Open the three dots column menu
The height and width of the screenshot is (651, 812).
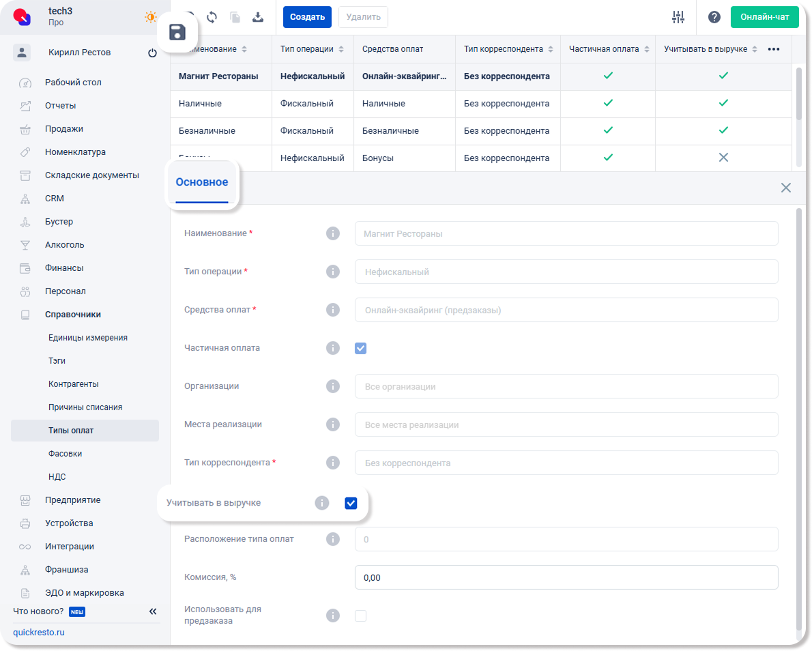coord(774,49)
